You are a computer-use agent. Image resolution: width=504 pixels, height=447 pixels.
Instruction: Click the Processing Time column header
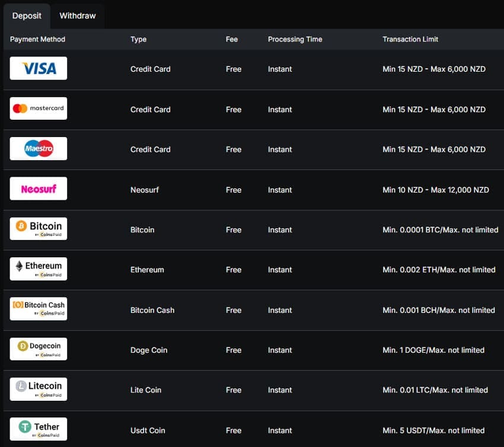coord(295,39)
